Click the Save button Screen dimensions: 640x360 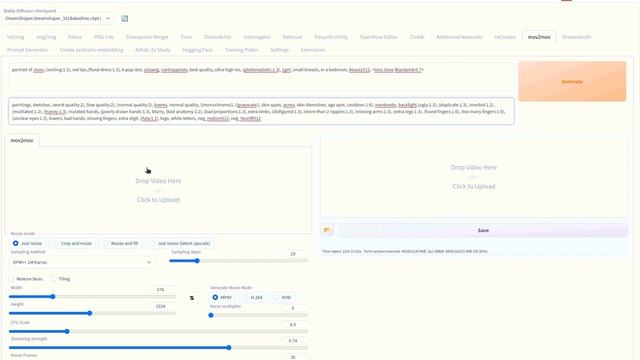483,230
